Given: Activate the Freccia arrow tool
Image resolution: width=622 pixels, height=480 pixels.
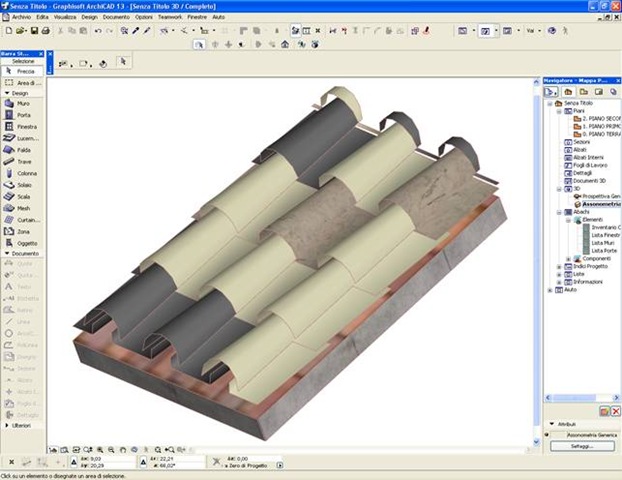Looking at the screenshot, I should [x=22, y=71].
